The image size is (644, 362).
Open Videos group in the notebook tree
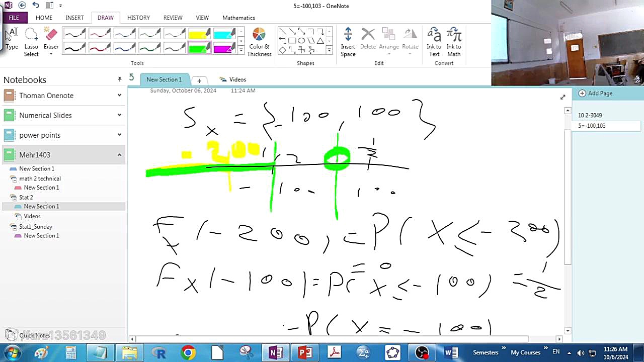[x=32, y=216]
